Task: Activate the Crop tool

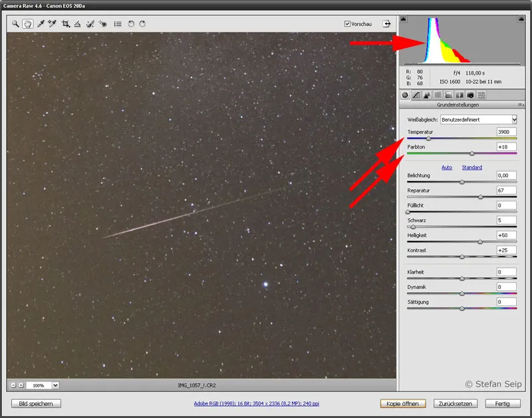Action: point(65,24)
